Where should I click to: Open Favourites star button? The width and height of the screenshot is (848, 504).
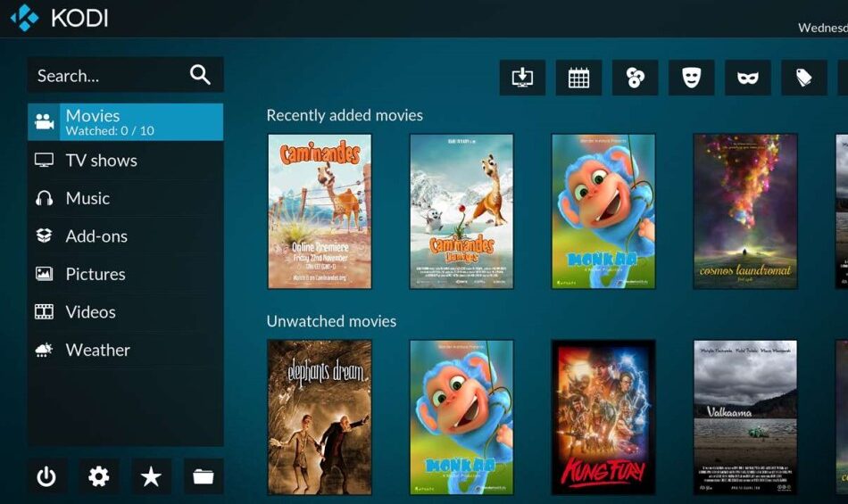151,476
